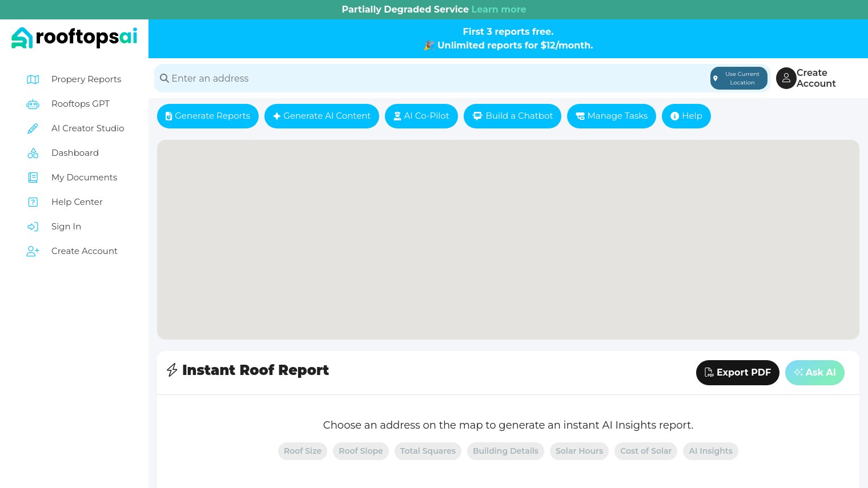
Task: Click the PDF file icon in Export PDF
Action: click(709, 372)
